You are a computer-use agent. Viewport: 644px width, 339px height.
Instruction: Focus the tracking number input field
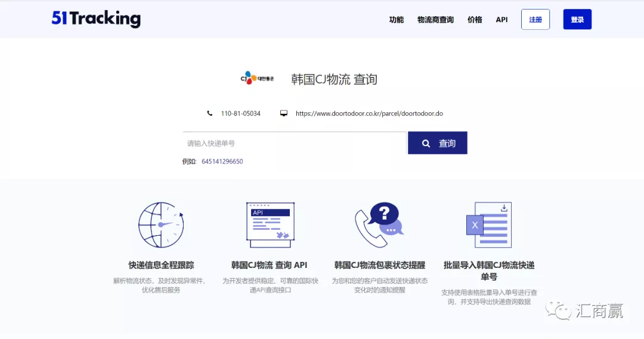pyautogui.click(x=295, y=143)
